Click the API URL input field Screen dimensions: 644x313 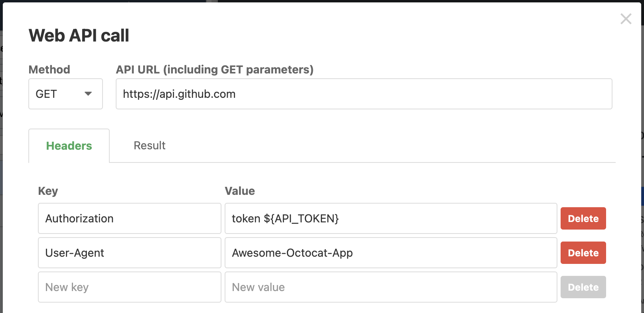click(x=363, y=94)
